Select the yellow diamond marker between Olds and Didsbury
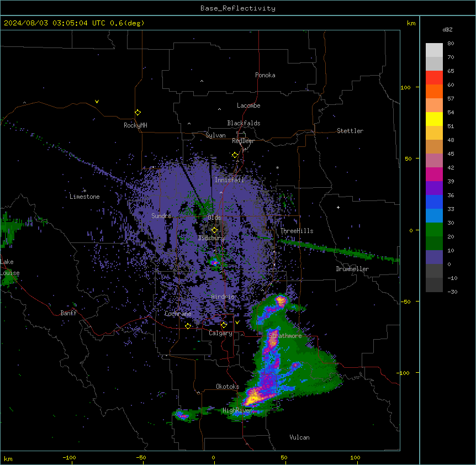 (x=214, y=230)
